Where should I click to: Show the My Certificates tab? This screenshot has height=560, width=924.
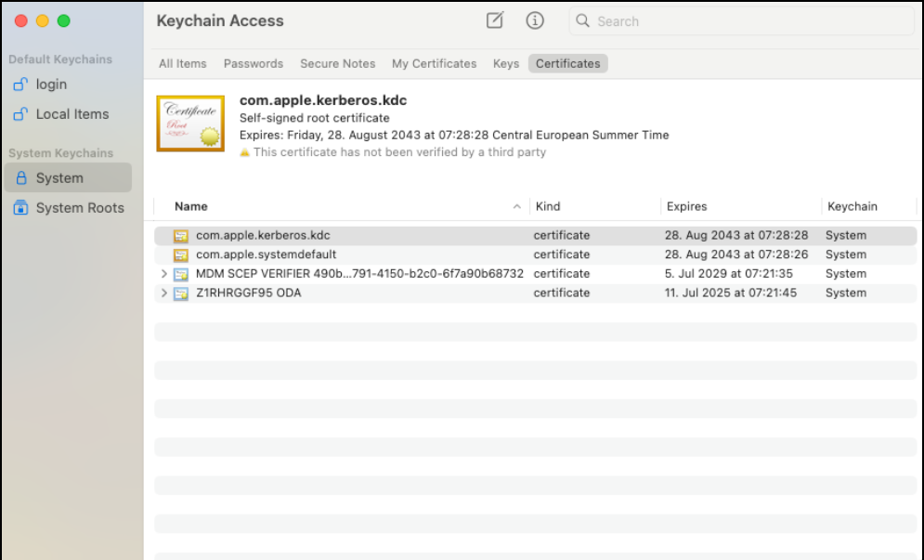tap(434, 64)
